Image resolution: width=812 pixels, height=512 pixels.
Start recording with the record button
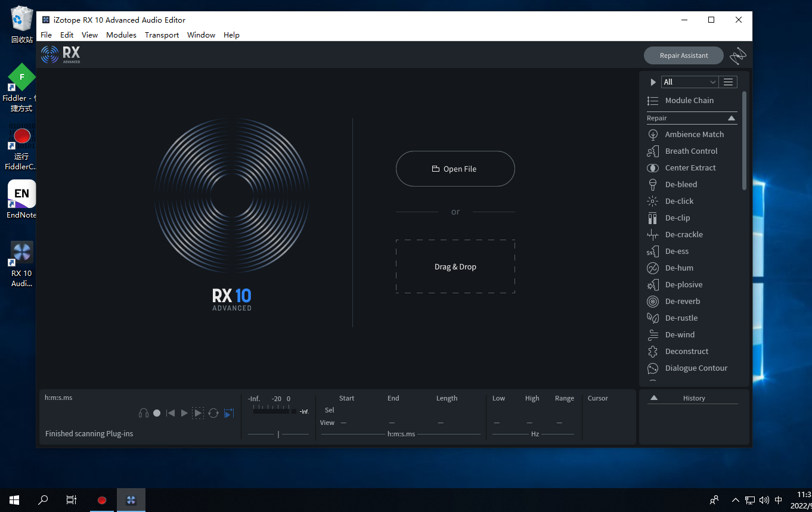pyautogui.click(x=157, y=413)
